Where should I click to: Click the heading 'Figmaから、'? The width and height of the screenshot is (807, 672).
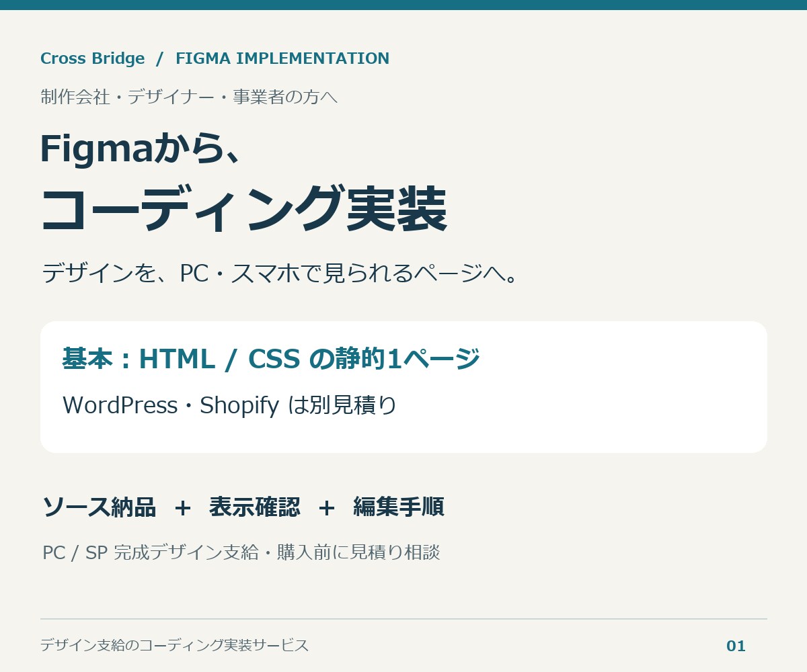pos(141,148)
